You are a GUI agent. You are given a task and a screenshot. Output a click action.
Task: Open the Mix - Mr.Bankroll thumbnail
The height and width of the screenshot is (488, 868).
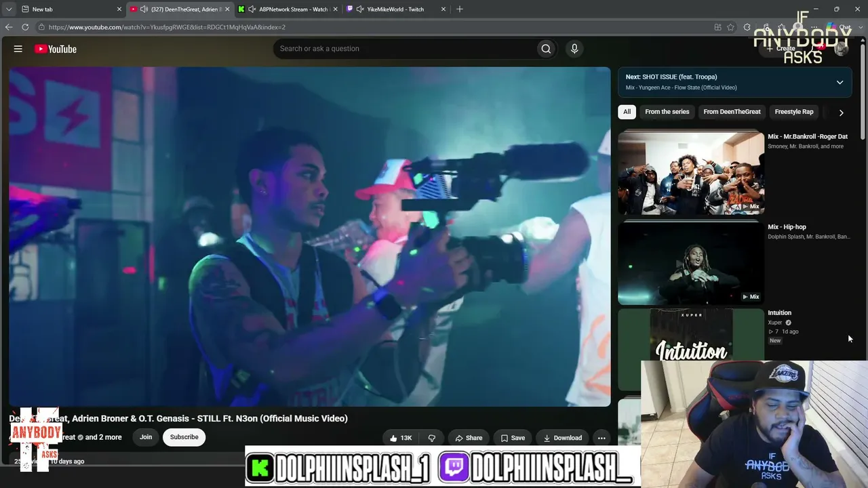click(691, 173)
